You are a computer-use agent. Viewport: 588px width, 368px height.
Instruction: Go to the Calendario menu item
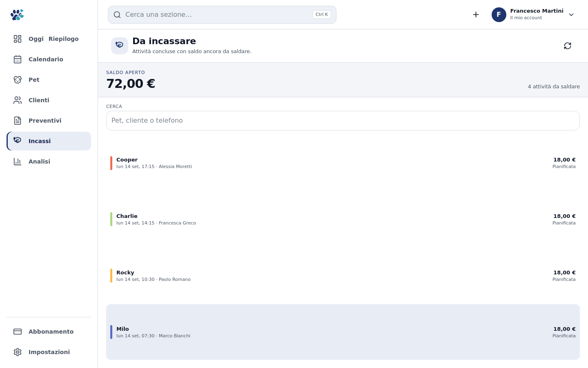point(49,59)
